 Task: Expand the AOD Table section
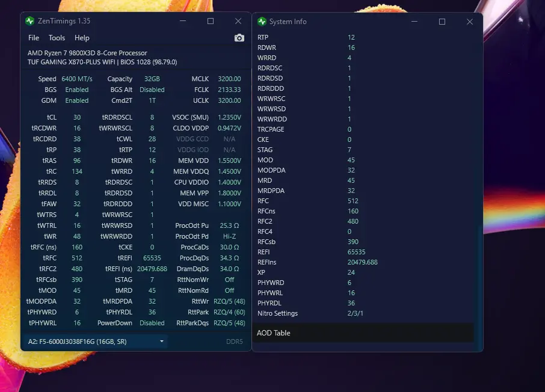point(363,333)
